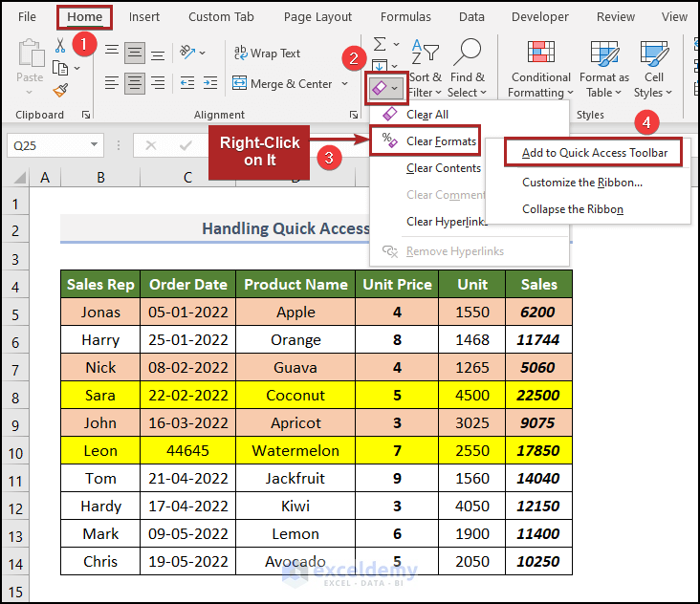The image size is (700, 604).
Task: Expand the Name Box dropdown arrow
Action: click(x=94, y=145)
